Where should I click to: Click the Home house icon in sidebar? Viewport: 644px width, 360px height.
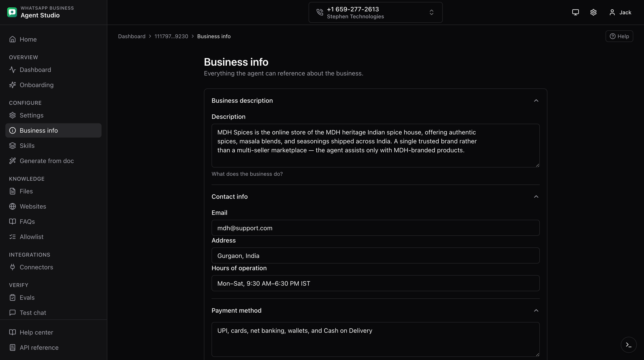(x=13, y=40)
